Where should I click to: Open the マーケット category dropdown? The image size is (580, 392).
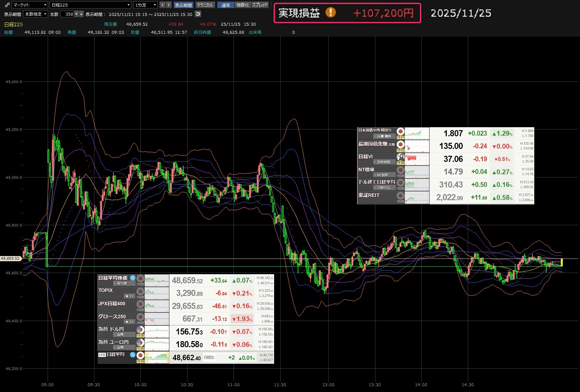[30, 5]
